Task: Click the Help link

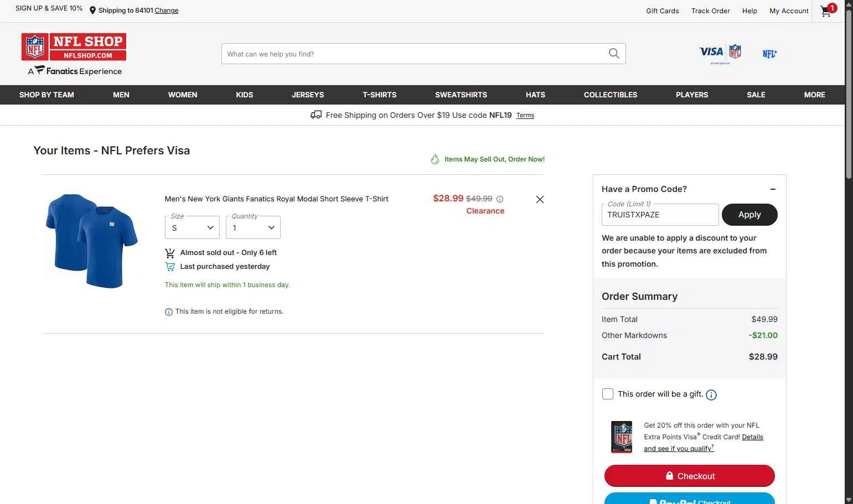Action: click(749, 11)
